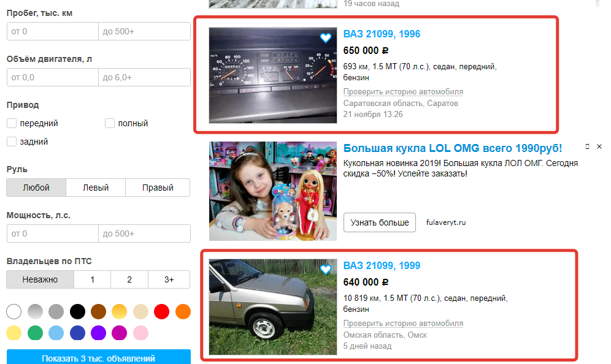Open dashboard photo of 1996 ВАЗ
Image resolution: width=611 pixels, height=364 pixels.
273,75
